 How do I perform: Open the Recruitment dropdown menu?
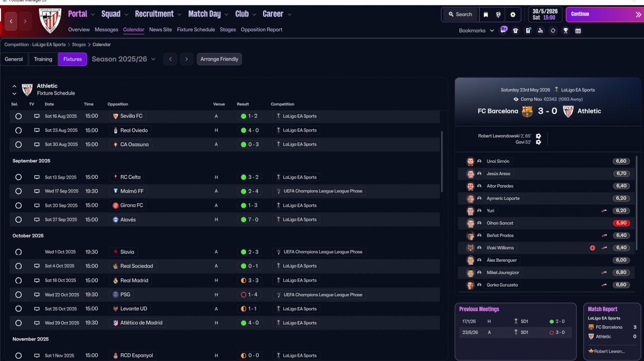pyautogui.click(x=158, y=14)
